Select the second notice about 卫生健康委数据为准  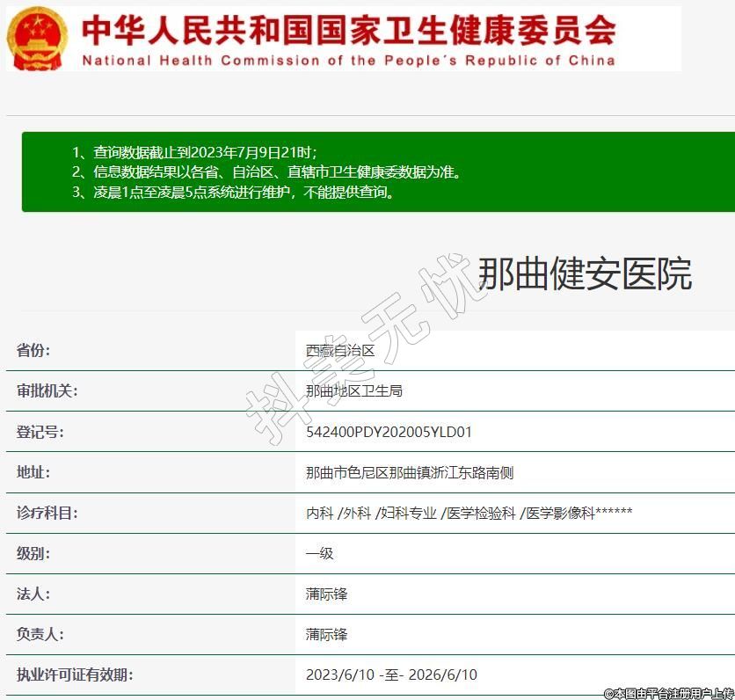[266, 171]
